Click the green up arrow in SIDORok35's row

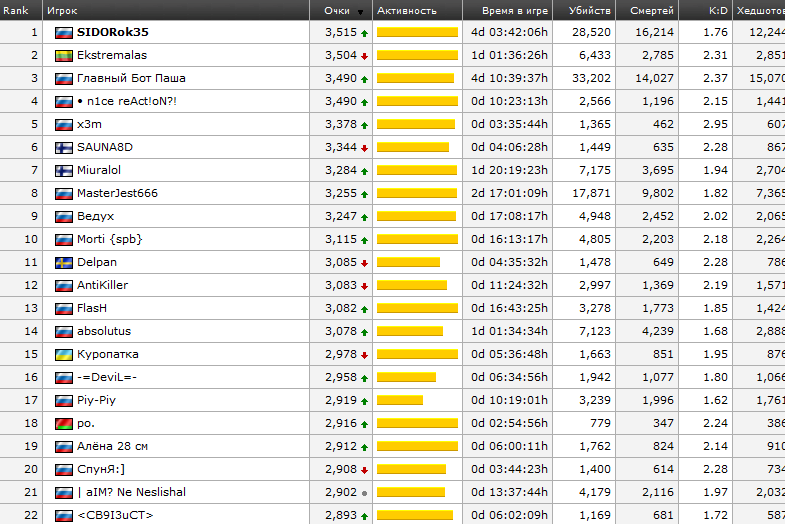coord(364,33)
